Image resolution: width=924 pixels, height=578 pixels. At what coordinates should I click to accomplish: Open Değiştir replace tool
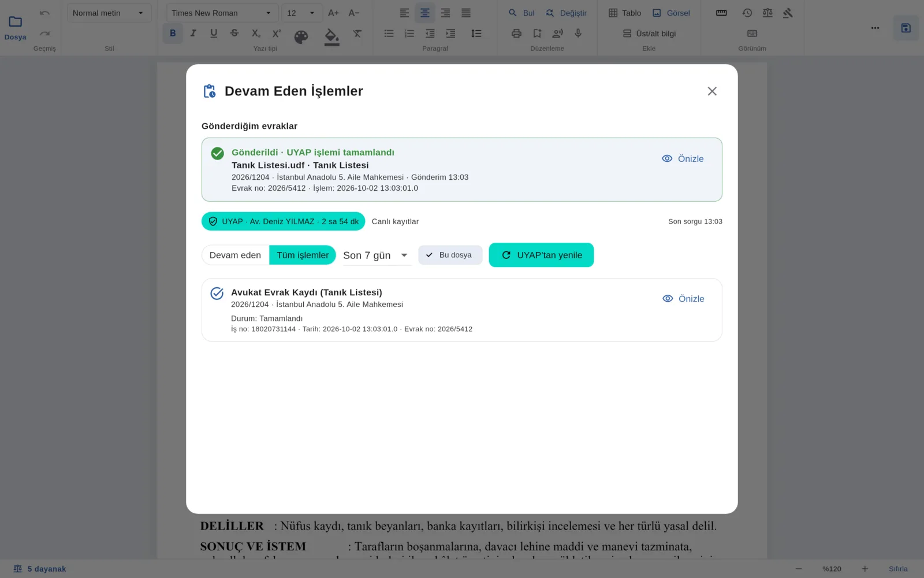click(x=567, y=13)
